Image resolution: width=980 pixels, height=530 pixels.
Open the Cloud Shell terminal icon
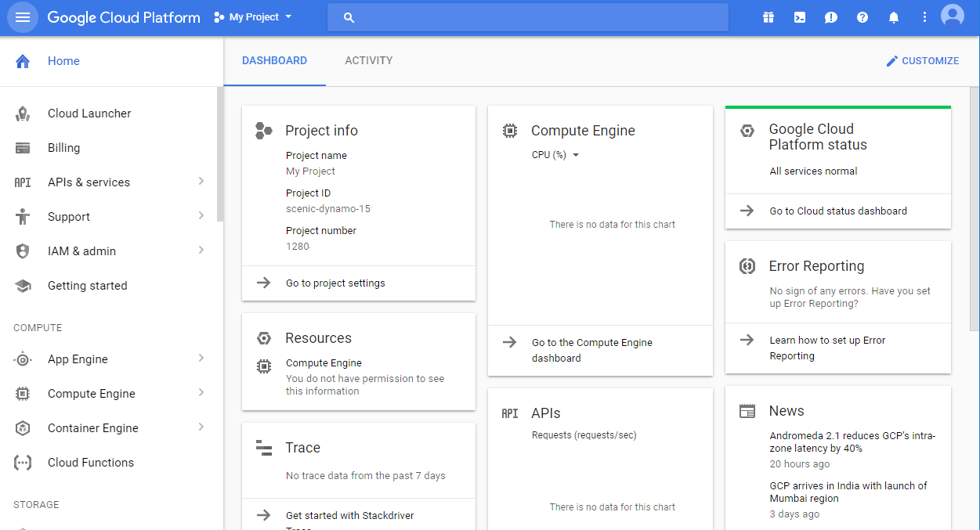point(799,16)
